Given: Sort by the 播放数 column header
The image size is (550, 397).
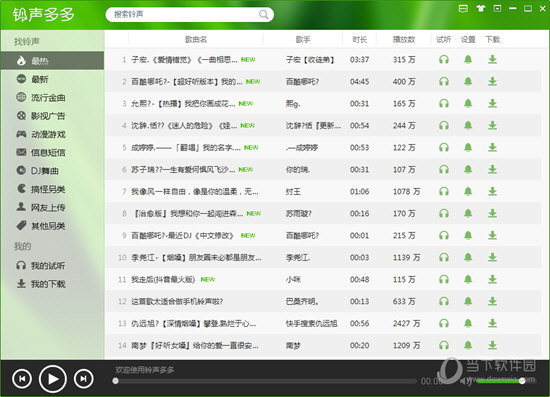Looking at the screenshot, I should [x=404, y=39].
